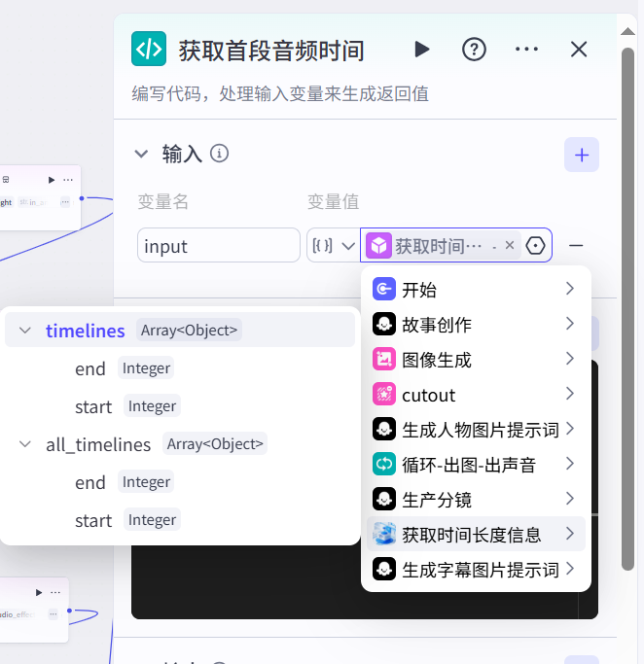Add a new input variable with plus button
This screenshot has height=664, width=644.
(x=582, y=155)
